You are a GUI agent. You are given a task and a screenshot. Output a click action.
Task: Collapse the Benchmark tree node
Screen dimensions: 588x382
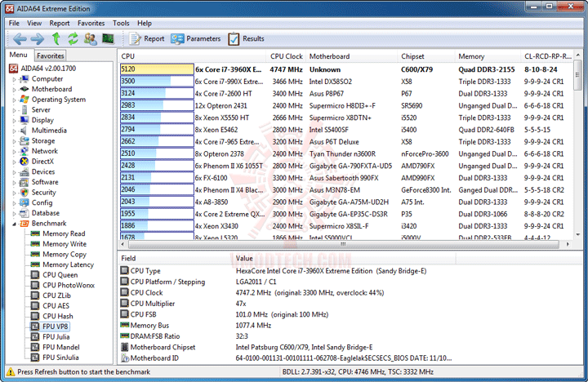(x=14, y=224)
